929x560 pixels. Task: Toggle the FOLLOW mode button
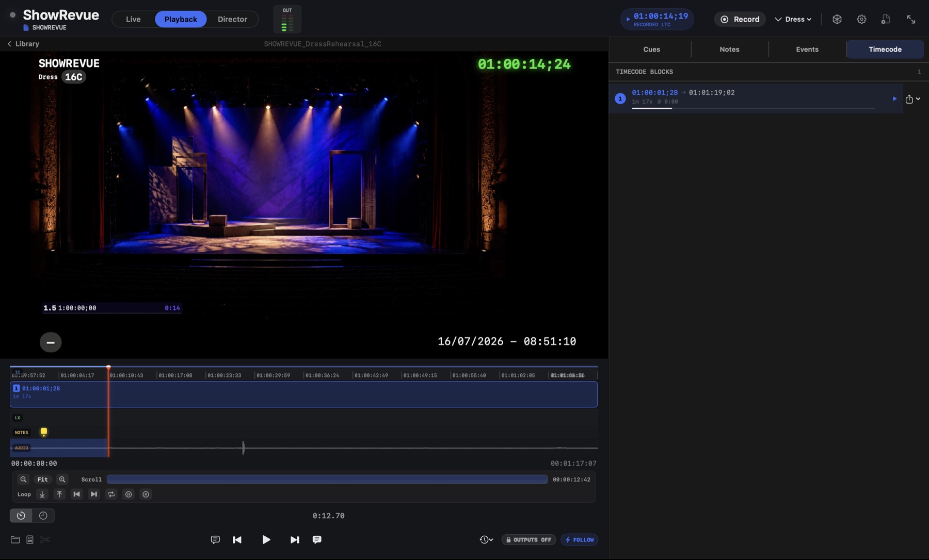point(579,540)
